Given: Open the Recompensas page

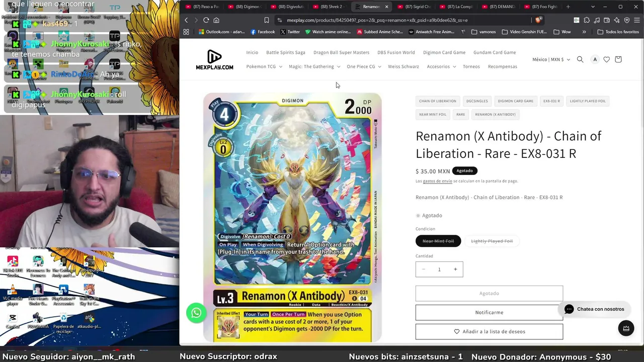Looking at the screenshot, I should click(x=502, y=66).
